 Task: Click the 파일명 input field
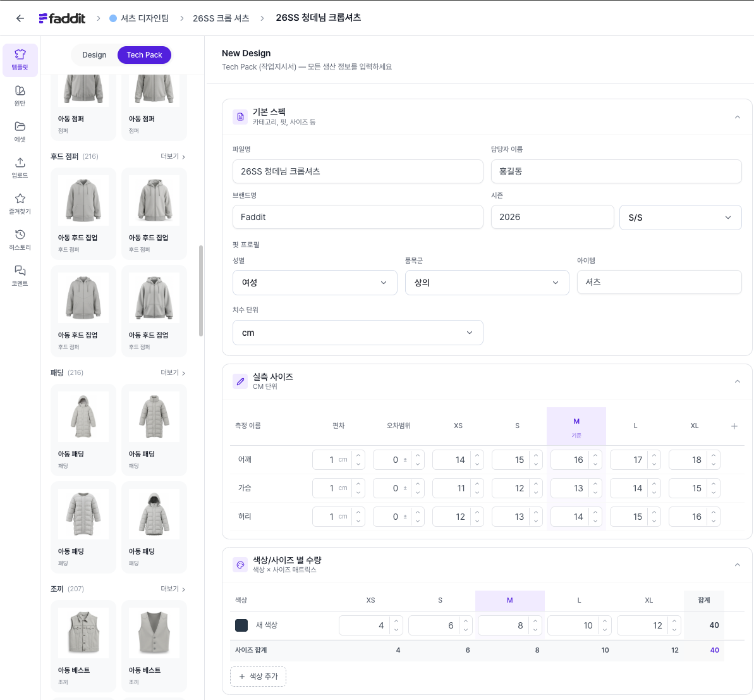[x=358, y=171]
